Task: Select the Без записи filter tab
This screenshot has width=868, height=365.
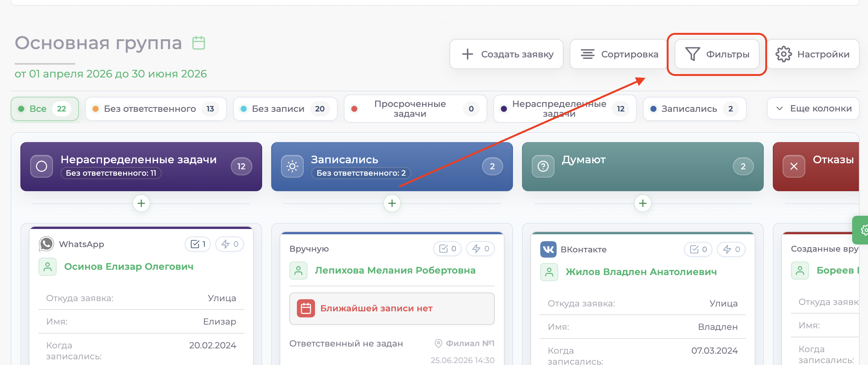Action: (285, 109)
